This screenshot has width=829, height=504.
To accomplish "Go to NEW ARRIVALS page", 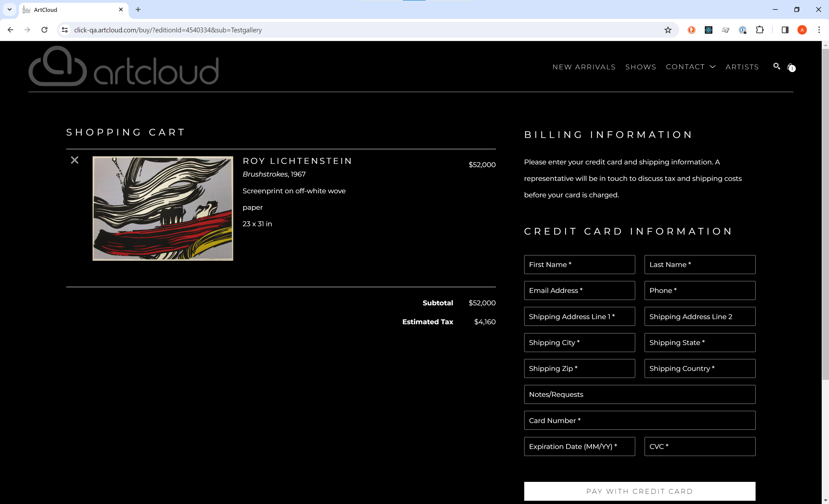I will [584, 67].
